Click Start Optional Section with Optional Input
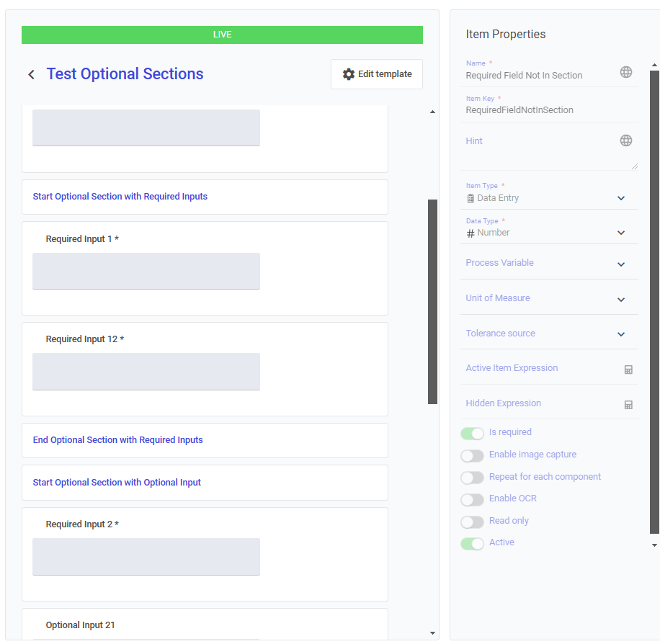Viewport: 660px width, 644px height. 117,483
